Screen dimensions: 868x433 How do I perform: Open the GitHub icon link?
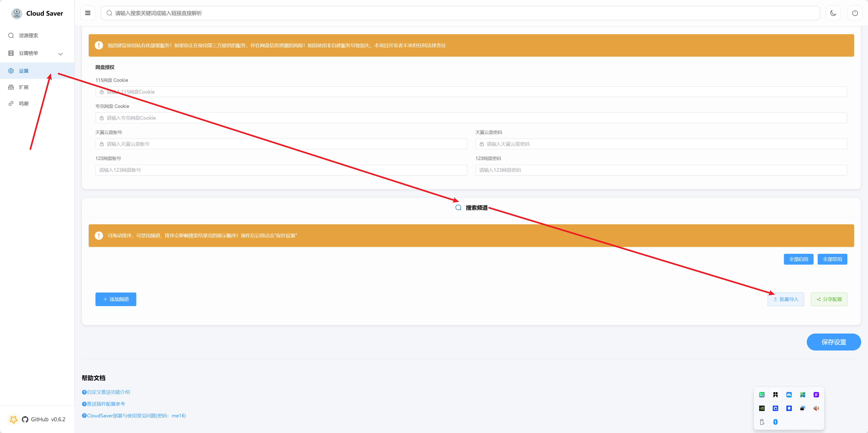pos(25,419)
